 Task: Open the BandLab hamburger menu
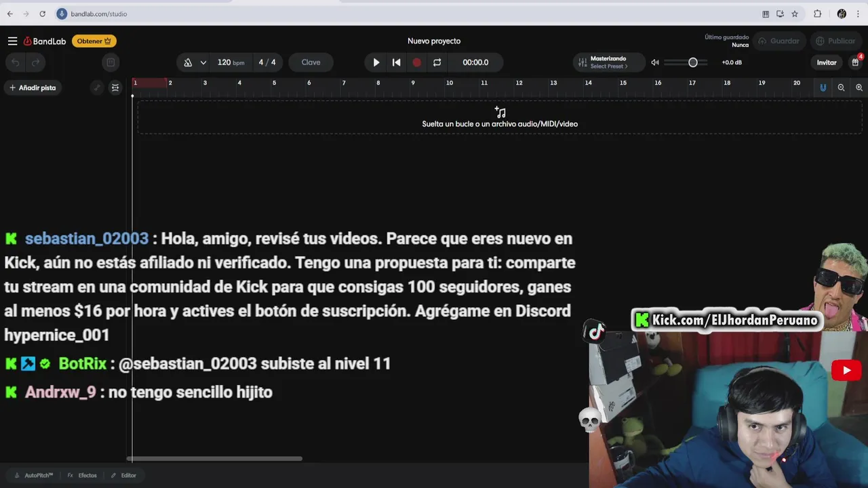[12, 41]
